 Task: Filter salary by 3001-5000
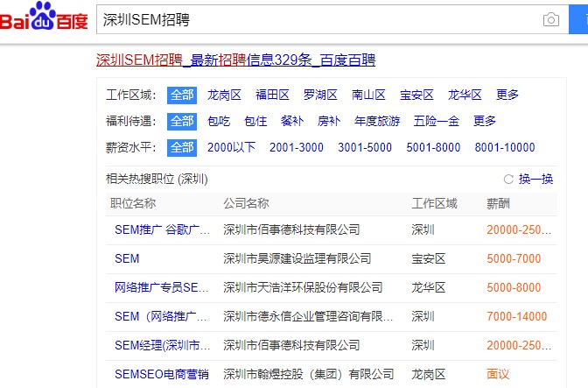click(x=365, y=148)
